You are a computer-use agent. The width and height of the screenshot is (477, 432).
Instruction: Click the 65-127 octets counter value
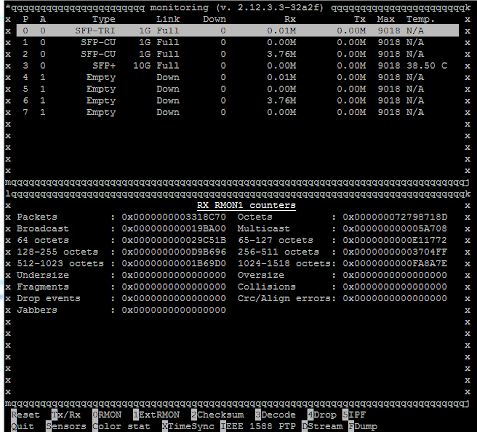pos(395,241)
